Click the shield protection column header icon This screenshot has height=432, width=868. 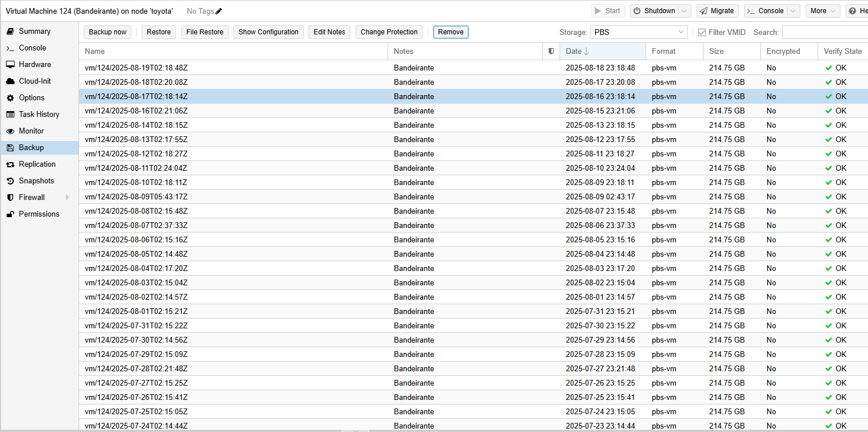[551, 51]
